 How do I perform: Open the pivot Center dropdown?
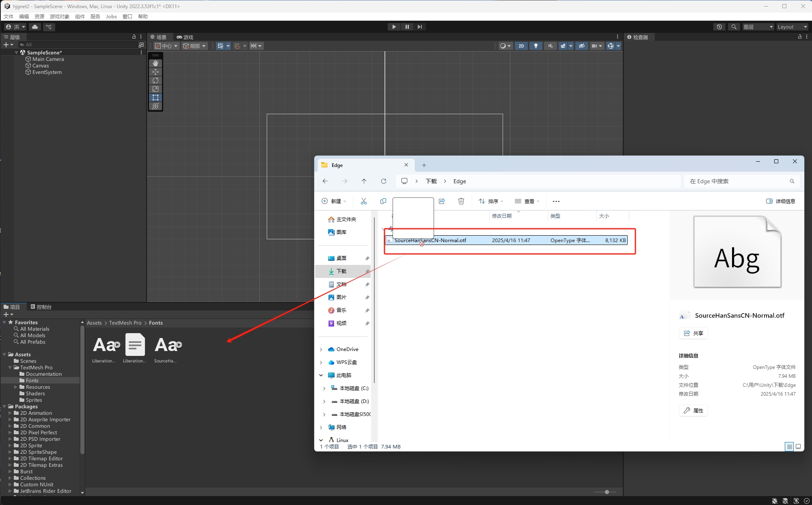(166, 46)
